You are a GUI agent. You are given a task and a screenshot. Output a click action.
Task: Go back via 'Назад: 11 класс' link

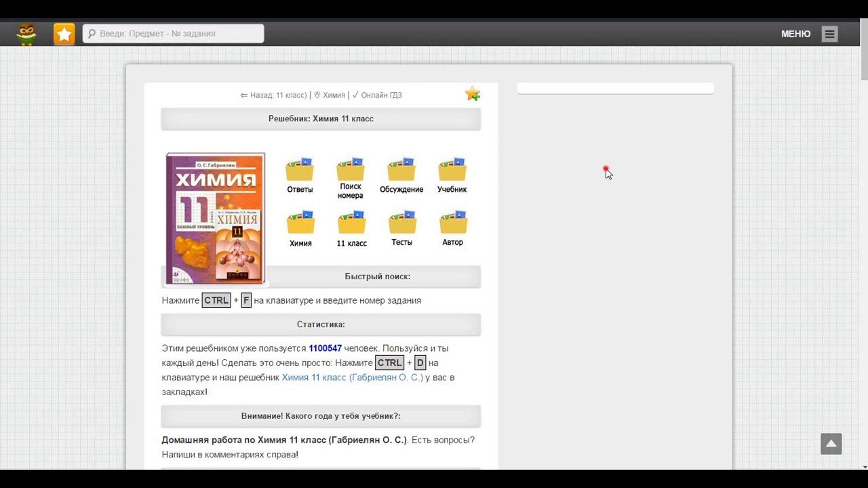(273, 96)
